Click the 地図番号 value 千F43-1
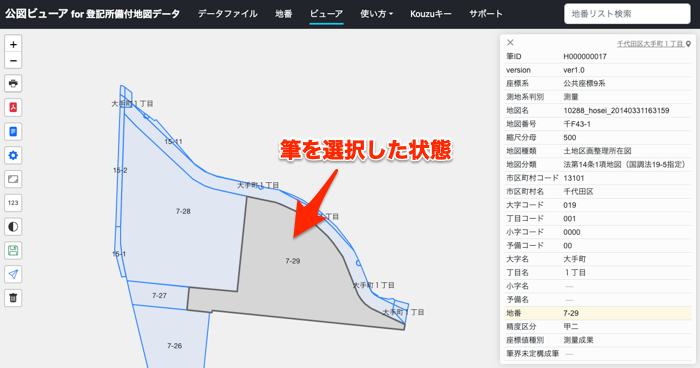This screenshot has height=368, width=700. 577,124
